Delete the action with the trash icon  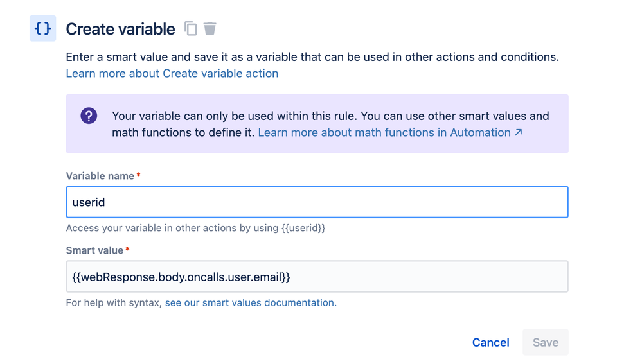click(x=210, y=28)
